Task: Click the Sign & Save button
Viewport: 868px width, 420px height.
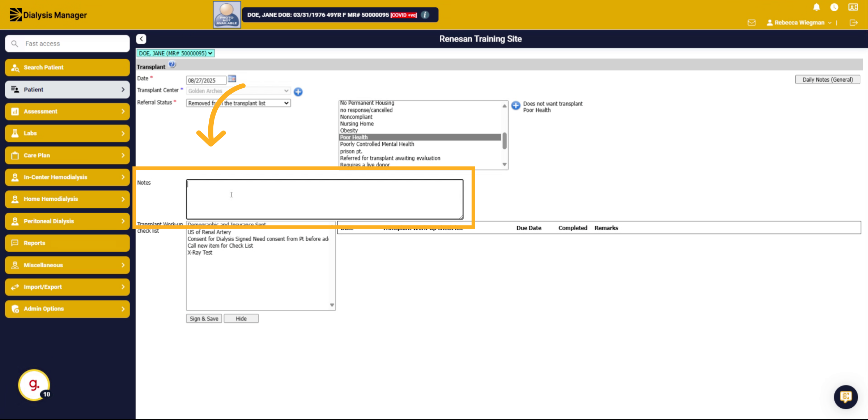Action: pos(204,318)
